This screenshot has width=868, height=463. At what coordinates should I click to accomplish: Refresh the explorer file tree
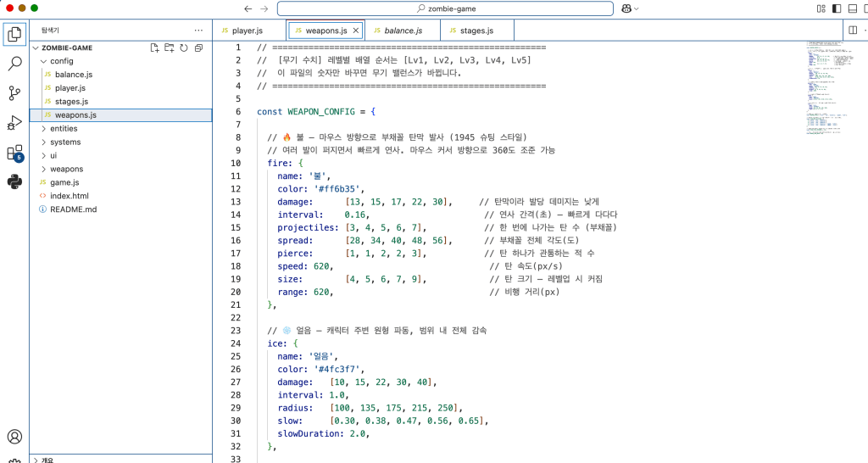coord(184,47)
